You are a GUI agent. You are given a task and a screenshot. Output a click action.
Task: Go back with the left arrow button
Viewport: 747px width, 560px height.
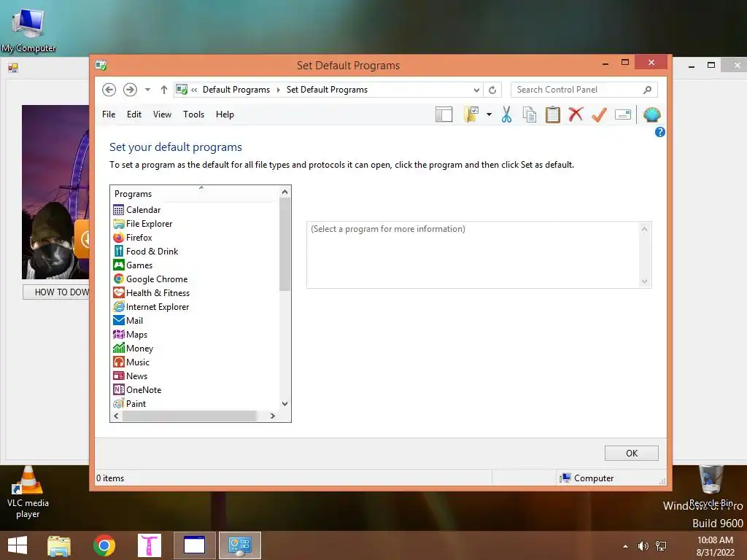[109, 90]
